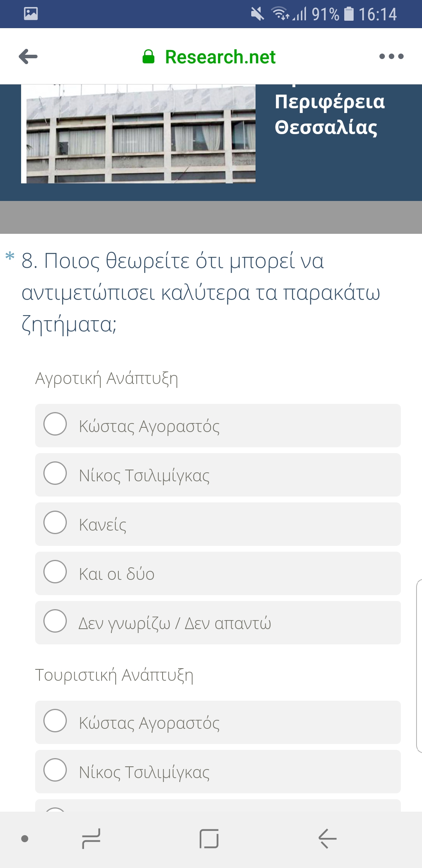Tap the Wi-Fi status icon
The height and width of the screenshot is (868, 422).
point(281,14)
